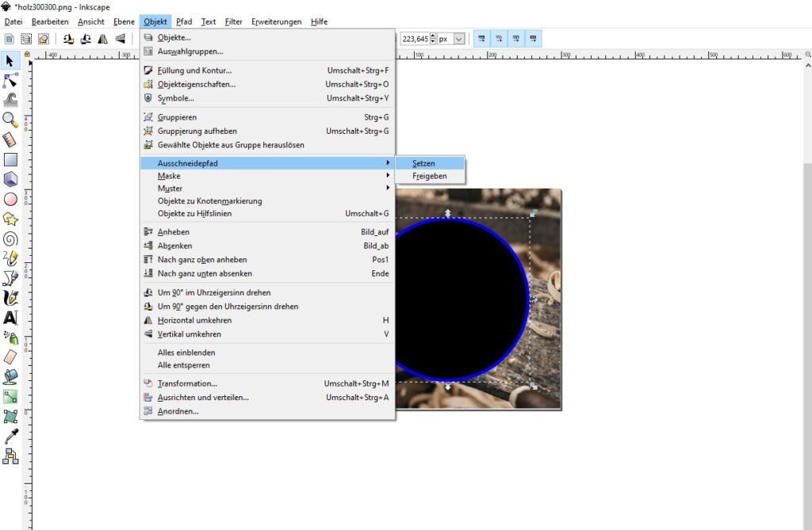This screenshot has height=530, width=812.
Task: Toggle move patterns affect button
Action: (533, 39)
